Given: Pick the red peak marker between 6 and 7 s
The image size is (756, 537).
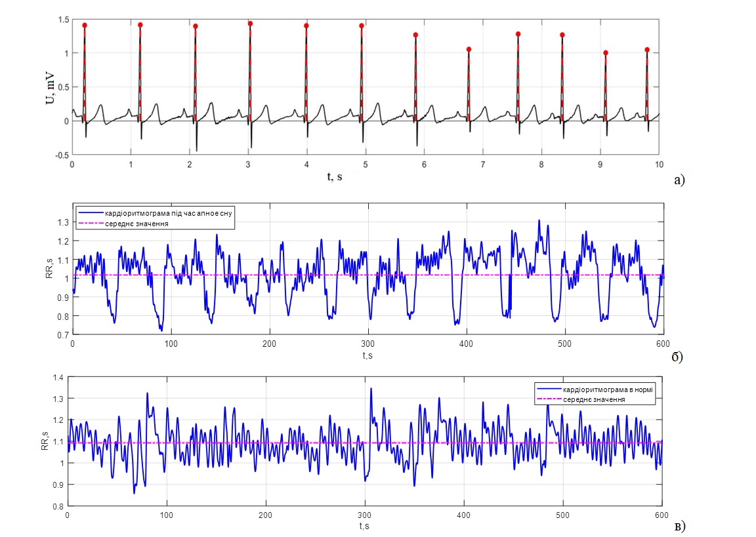Looking at the screenshot, I should click(x=468, y=49).
